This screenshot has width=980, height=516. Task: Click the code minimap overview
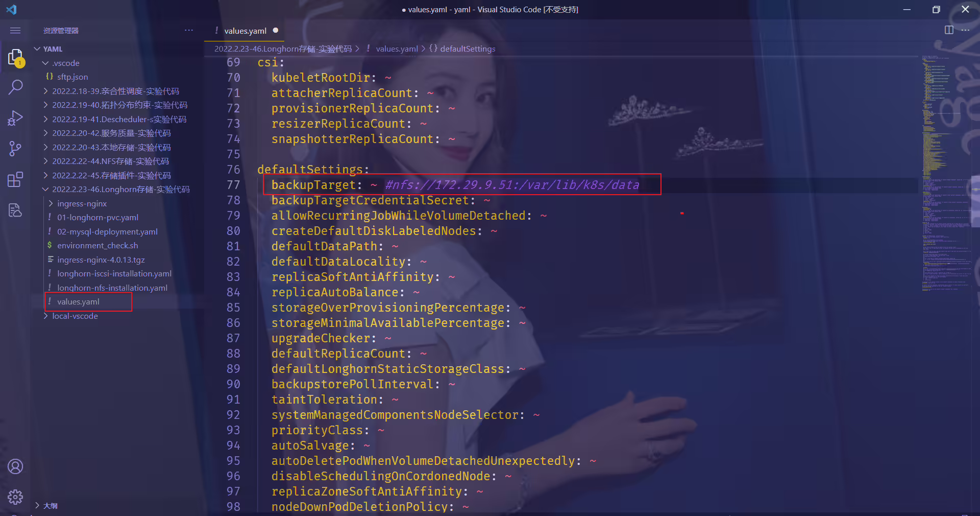click(946, 174)
